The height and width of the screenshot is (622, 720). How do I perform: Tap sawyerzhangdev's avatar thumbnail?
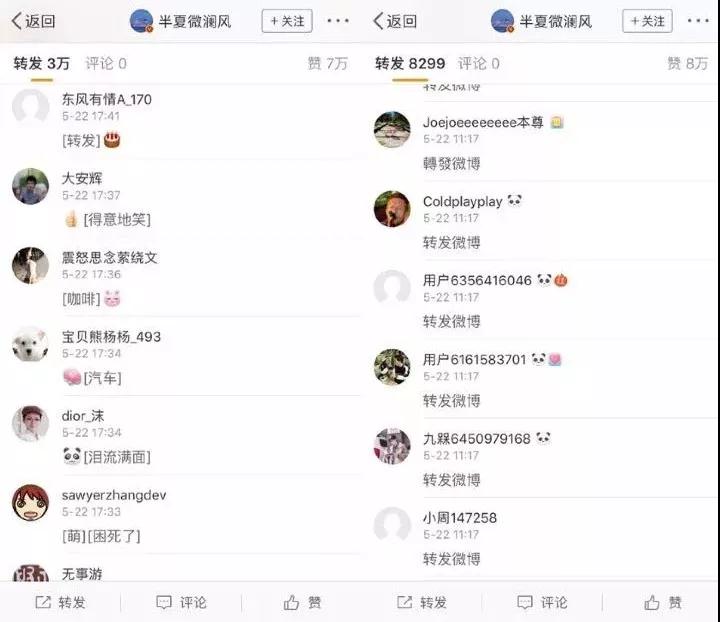[x=30, y=503]
